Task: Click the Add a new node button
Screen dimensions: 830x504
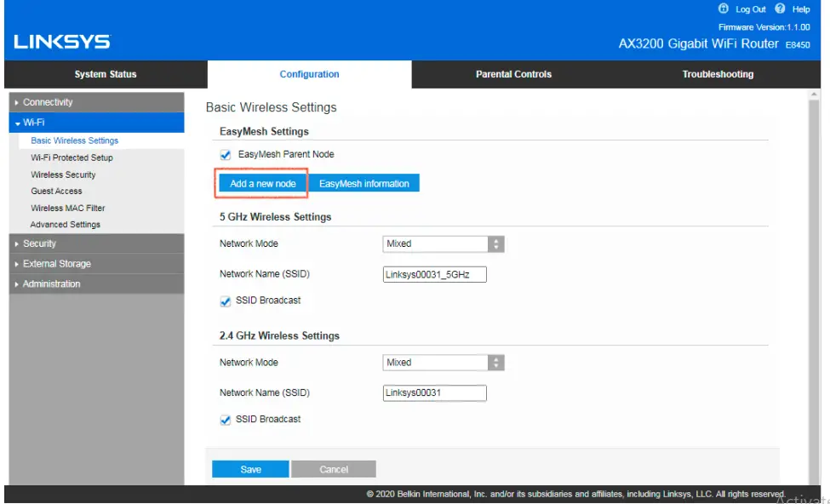Action: click(x=260, y=182)
